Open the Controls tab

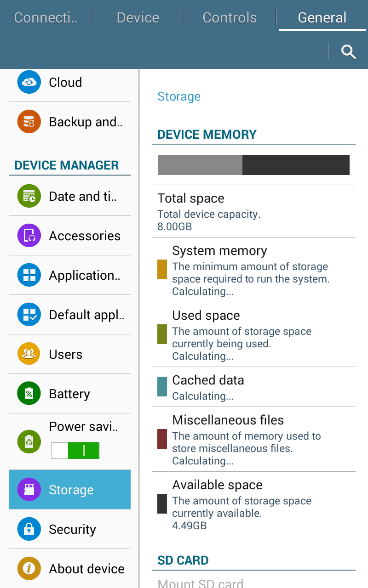[x=230, y=18]
